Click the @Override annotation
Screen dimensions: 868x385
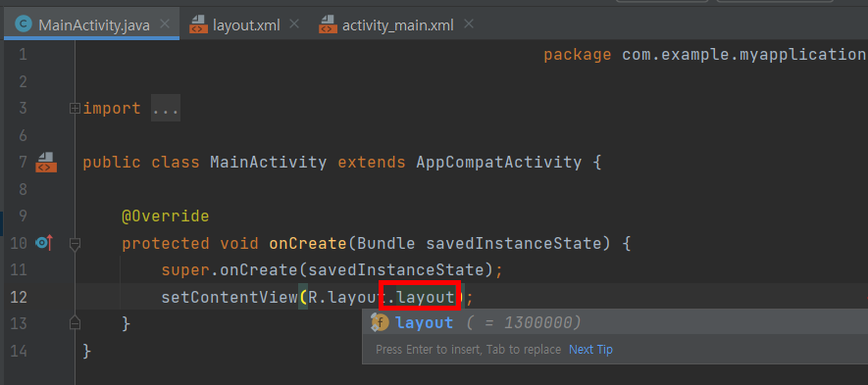click(x=166, y=217)
